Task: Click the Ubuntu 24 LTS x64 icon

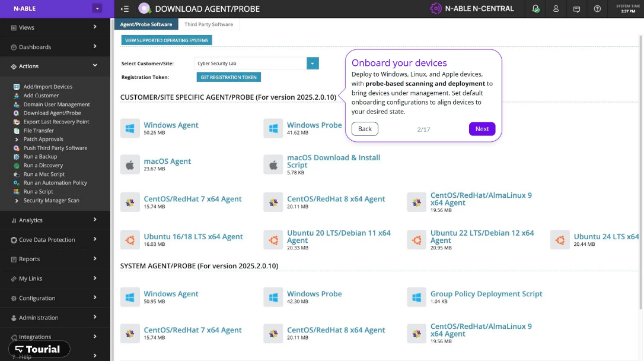Action: pyautogui.click(x=560, y=240)
